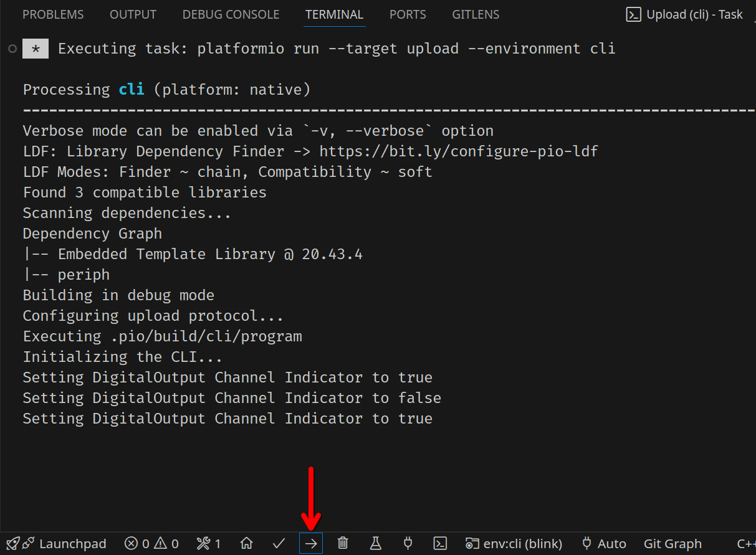Switch to the PROBLEMS tab
Image resolution: width=756 pixels, height=555 pixels.
53,14
